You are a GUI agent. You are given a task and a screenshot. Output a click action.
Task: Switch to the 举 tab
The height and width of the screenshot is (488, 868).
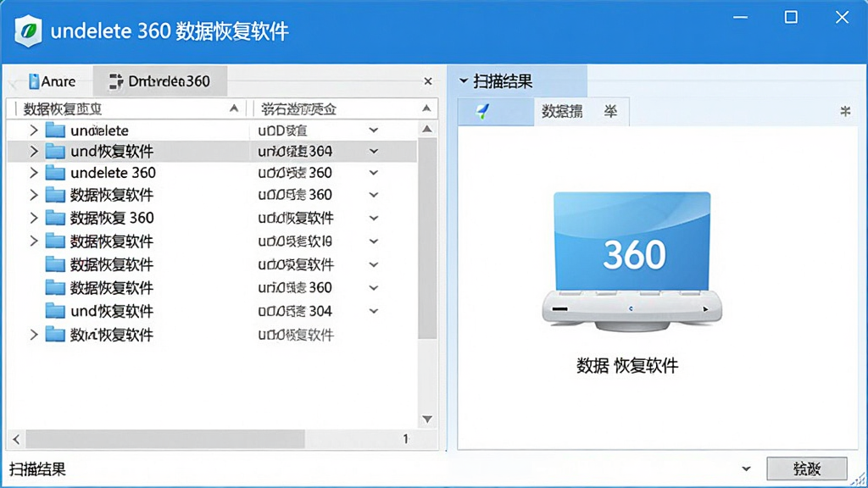(x=610, y=111)
